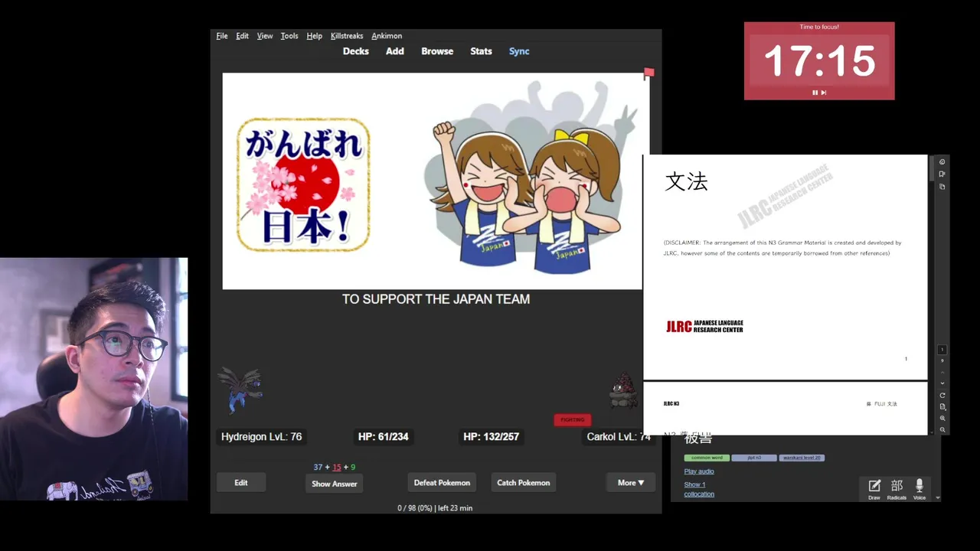980x551 pixels.
Task: Click the Hydreigon LvL: 76 label
Action: (261, 437)
